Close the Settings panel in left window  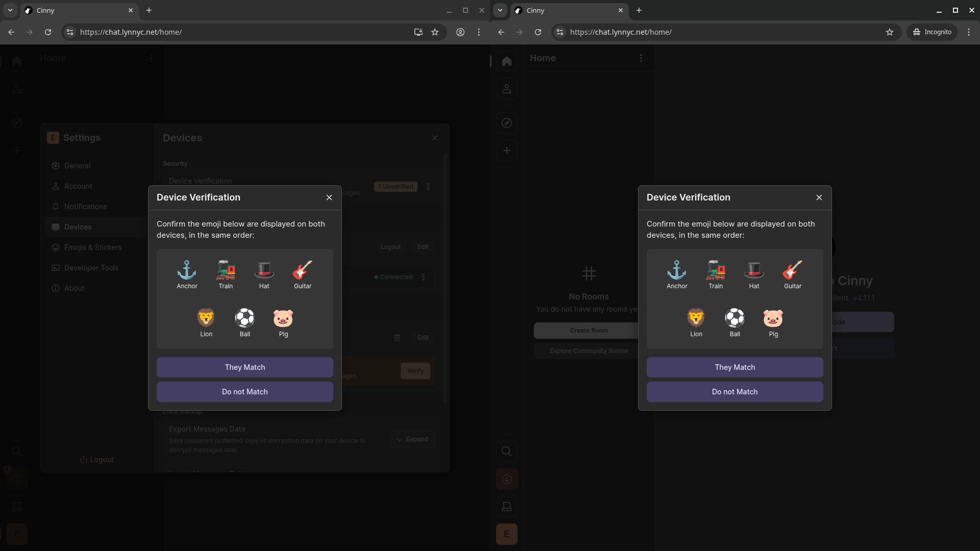click(435, 138)
